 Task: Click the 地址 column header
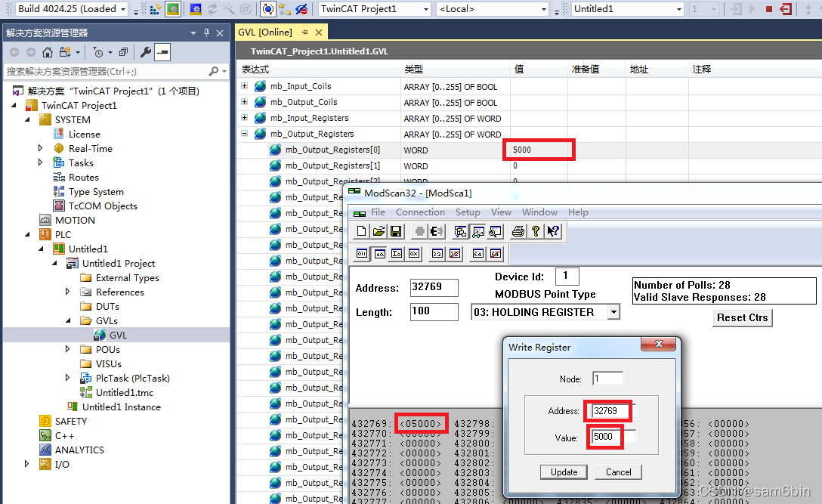[639, 70]
